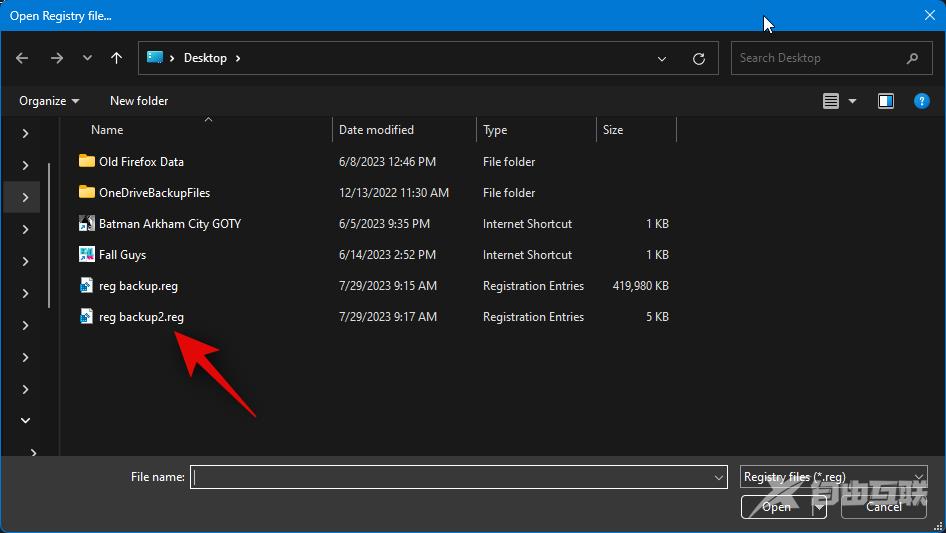Go up one folder level

tap(117, 58)
